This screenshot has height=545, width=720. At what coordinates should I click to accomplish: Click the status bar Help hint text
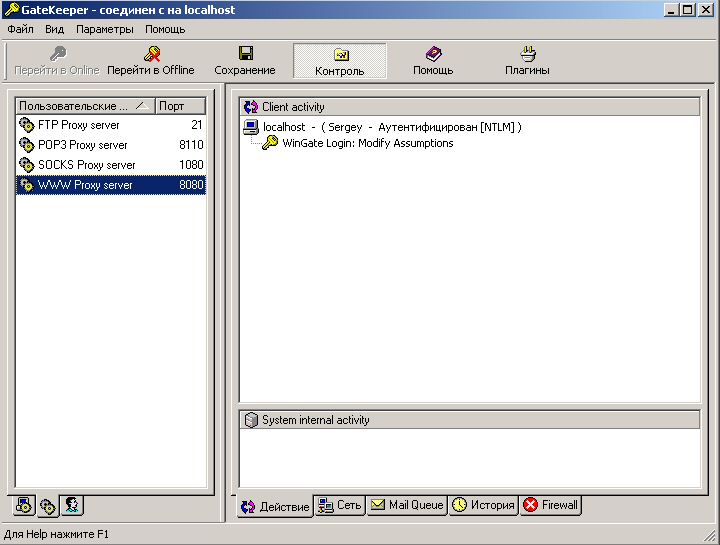tap(56, 534)
